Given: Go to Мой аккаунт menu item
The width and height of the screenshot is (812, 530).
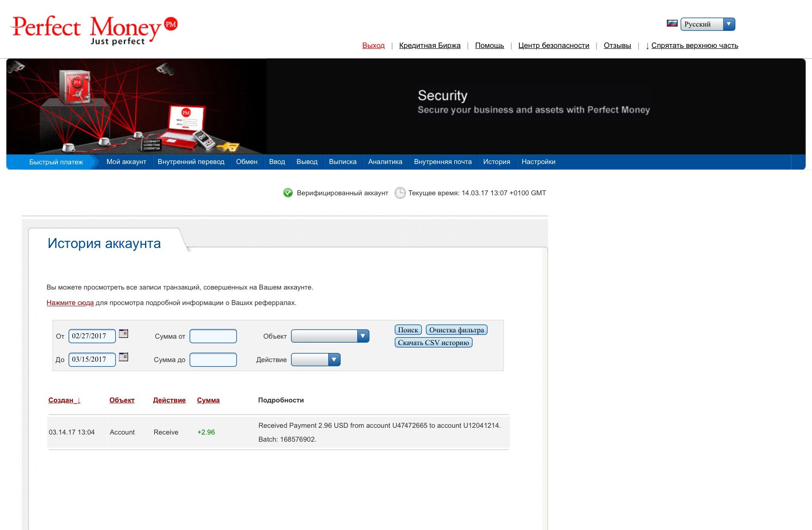Looking at the screenshot, I should pyautogui.click(x=126, y=162).
